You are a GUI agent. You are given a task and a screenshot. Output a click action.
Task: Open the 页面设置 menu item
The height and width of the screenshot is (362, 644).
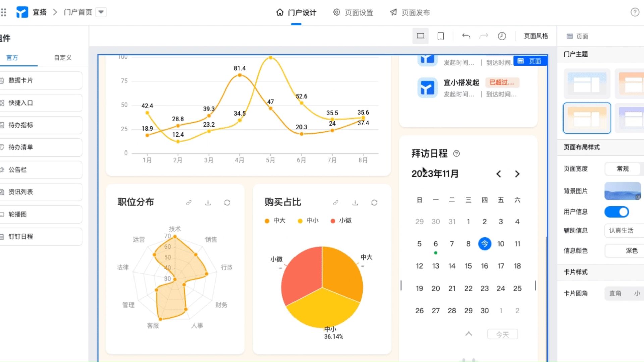[353, 12]
